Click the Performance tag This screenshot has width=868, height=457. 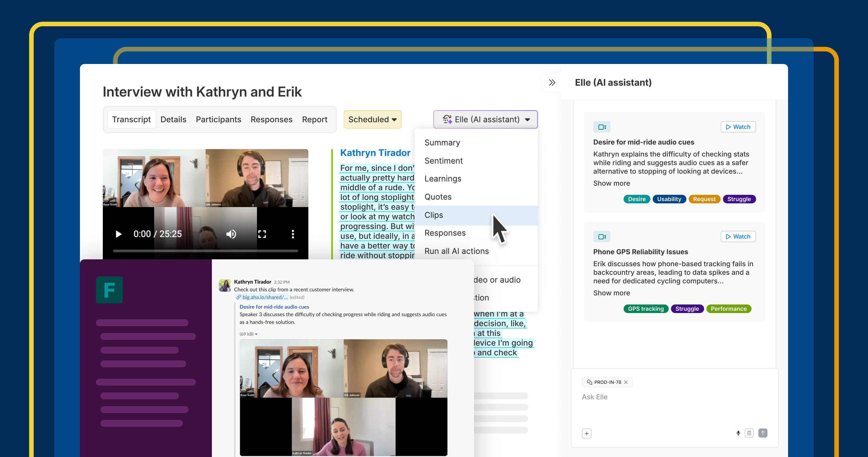coord(728,309)
